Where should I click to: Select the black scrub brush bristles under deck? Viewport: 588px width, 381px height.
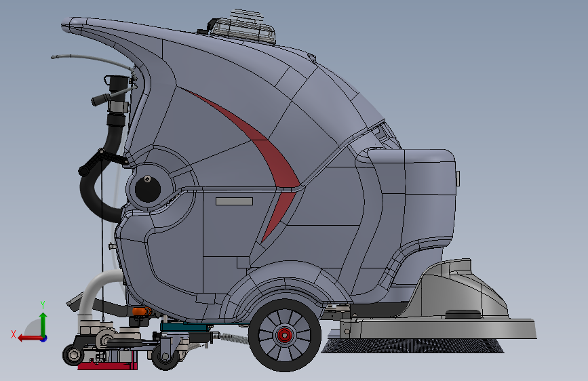click(x=412, y=346)
